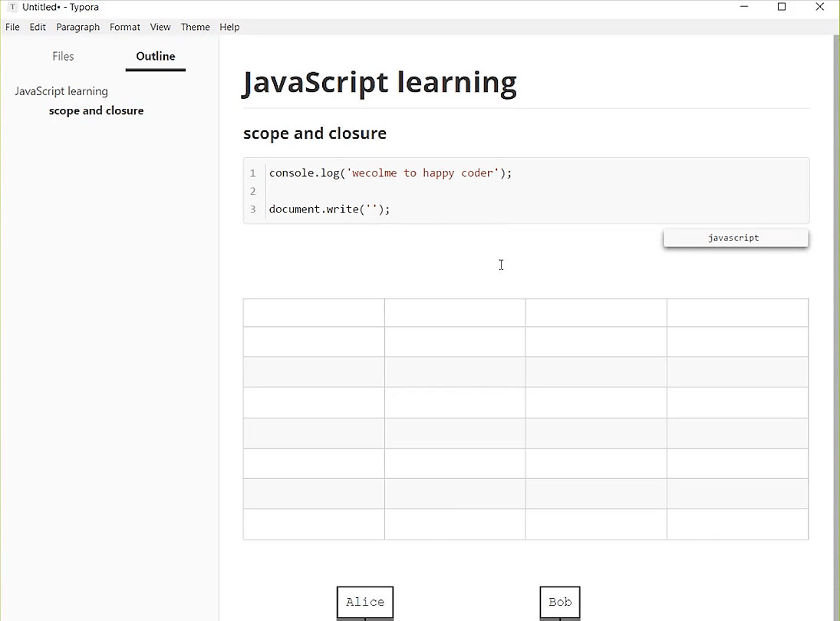
Task: Open the Theme menu
Action: tap(195, 27)
